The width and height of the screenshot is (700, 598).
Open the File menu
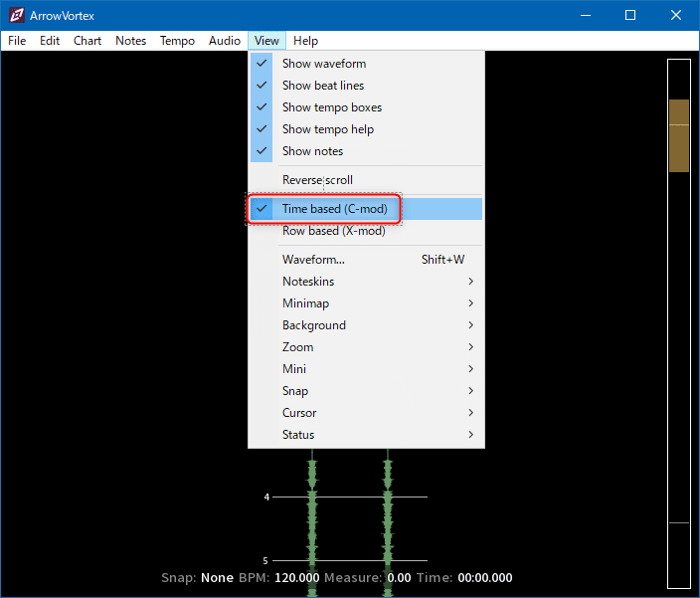click(x=17, y=41)
